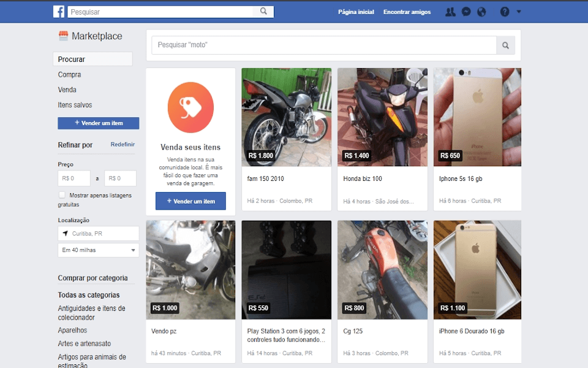Open the Cg 125 motorcycle photo
Viewport: 588px width, 368px height.
coord(382,270)
